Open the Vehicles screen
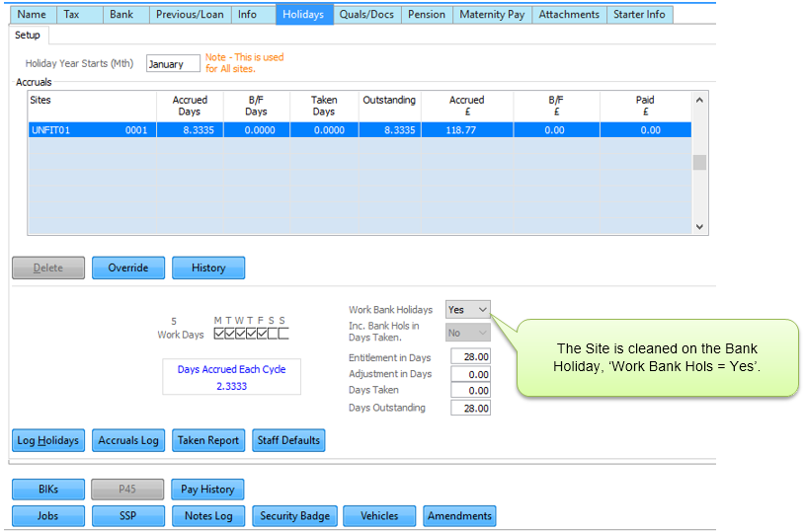This screenshot has width=804, height=532. point(379,515)
